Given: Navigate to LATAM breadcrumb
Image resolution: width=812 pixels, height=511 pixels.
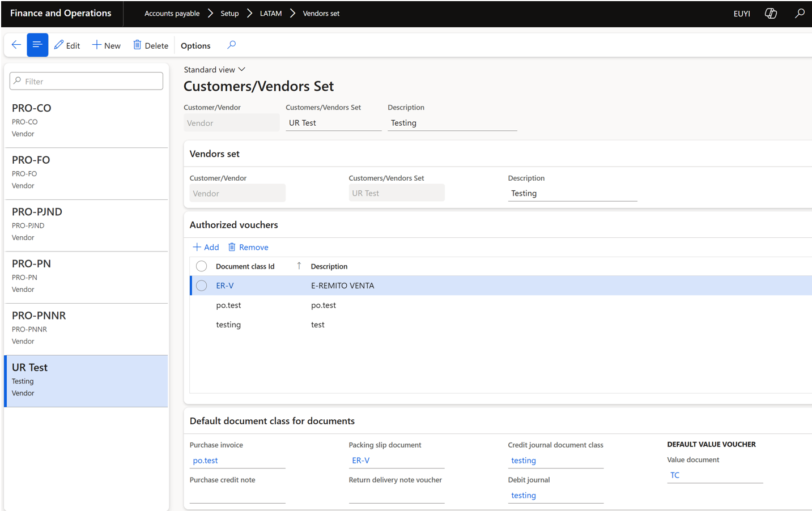Looking at the screenshot, I should tap(270, 14).
